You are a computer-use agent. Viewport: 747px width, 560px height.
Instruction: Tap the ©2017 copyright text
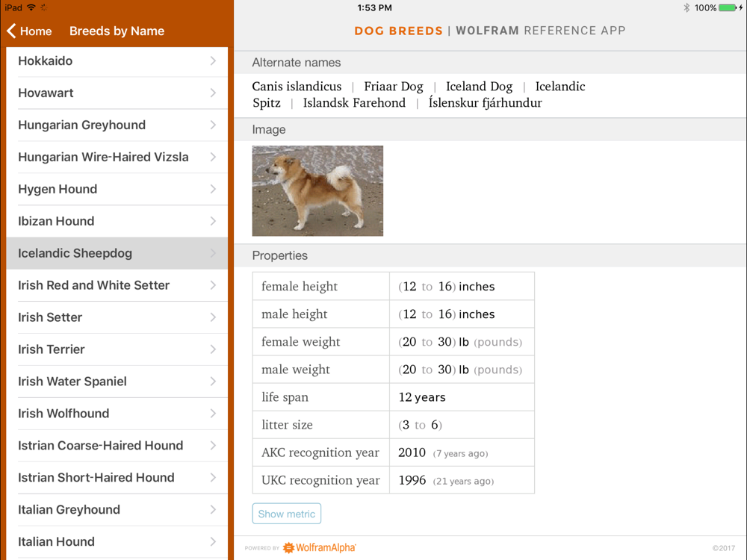(x=724, y=548)
